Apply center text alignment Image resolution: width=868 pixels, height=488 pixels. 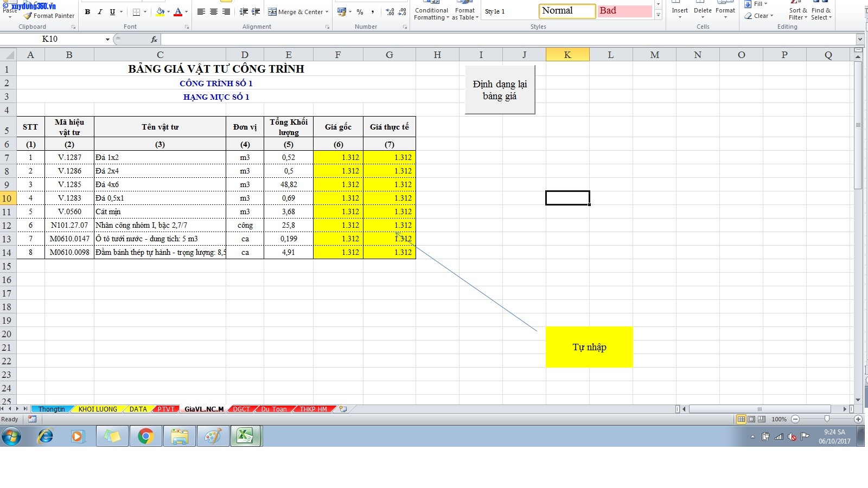[x=214, y=12]
